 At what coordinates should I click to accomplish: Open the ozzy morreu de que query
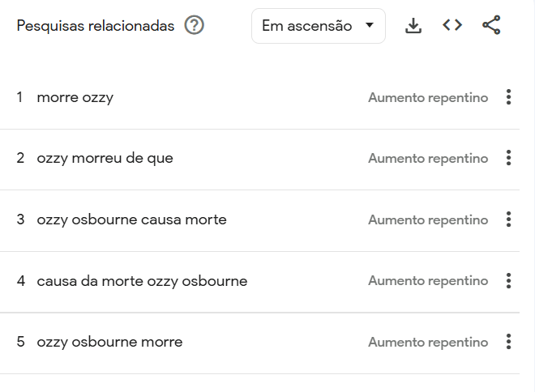tap(105, 159)
